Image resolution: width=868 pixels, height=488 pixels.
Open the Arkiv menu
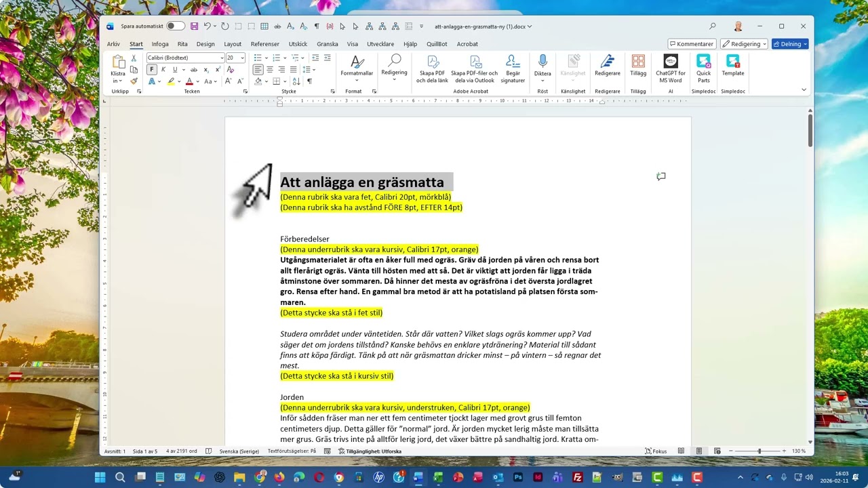113,44
